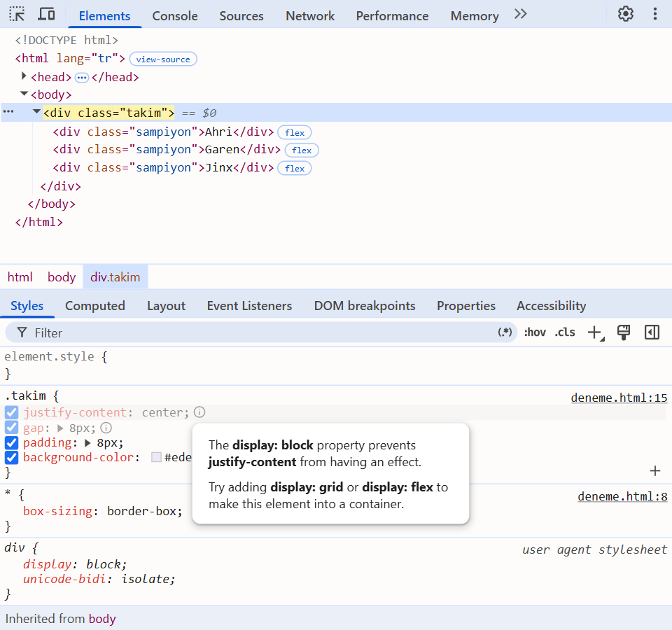Open the Properties pane
Image resolution: width=672 pixels, height=630 pixels.
coord(466,306)
